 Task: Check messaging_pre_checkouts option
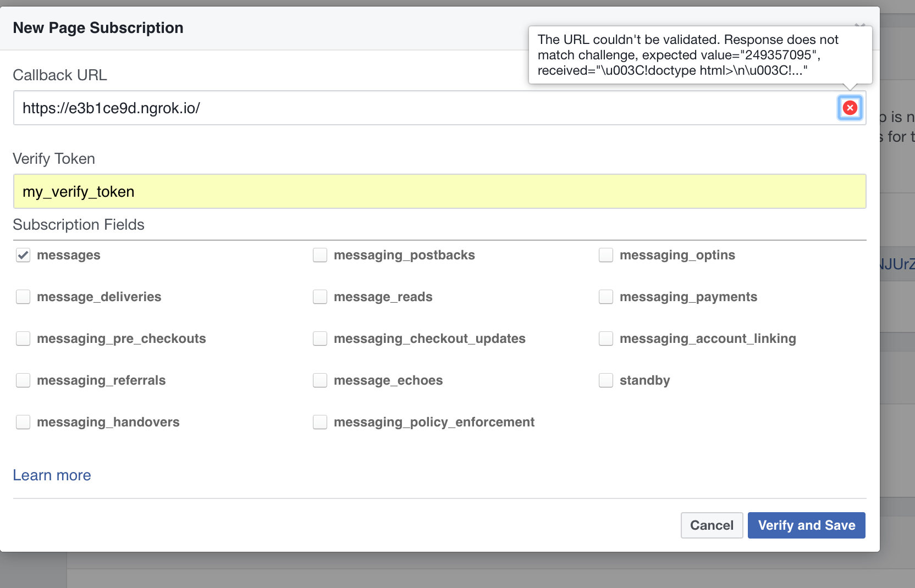coord(23,339)
